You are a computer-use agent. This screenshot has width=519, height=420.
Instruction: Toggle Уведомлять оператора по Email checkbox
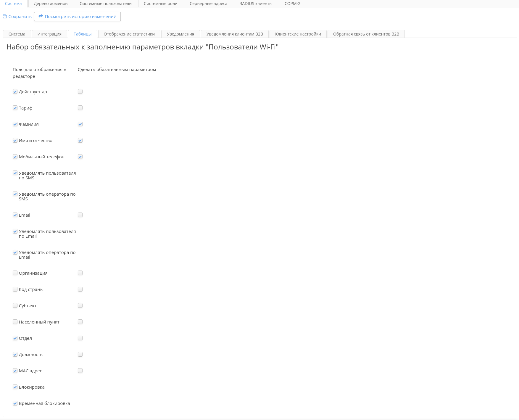tap(15, 252)
